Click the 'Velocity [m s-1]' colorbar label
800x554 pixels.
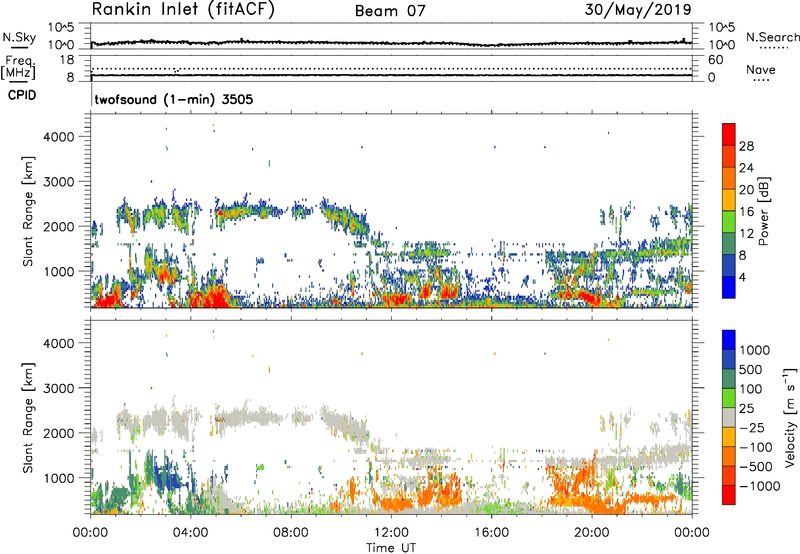point(790,417)
